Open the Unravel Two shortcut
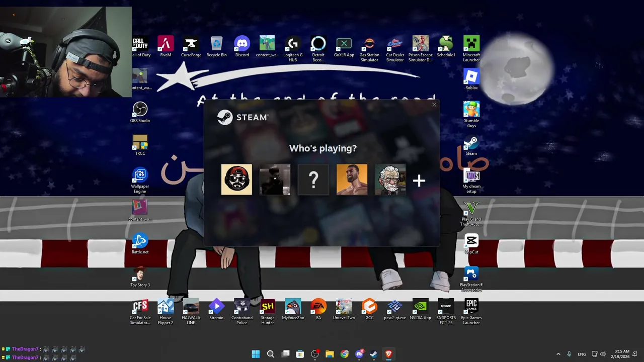 344,310
